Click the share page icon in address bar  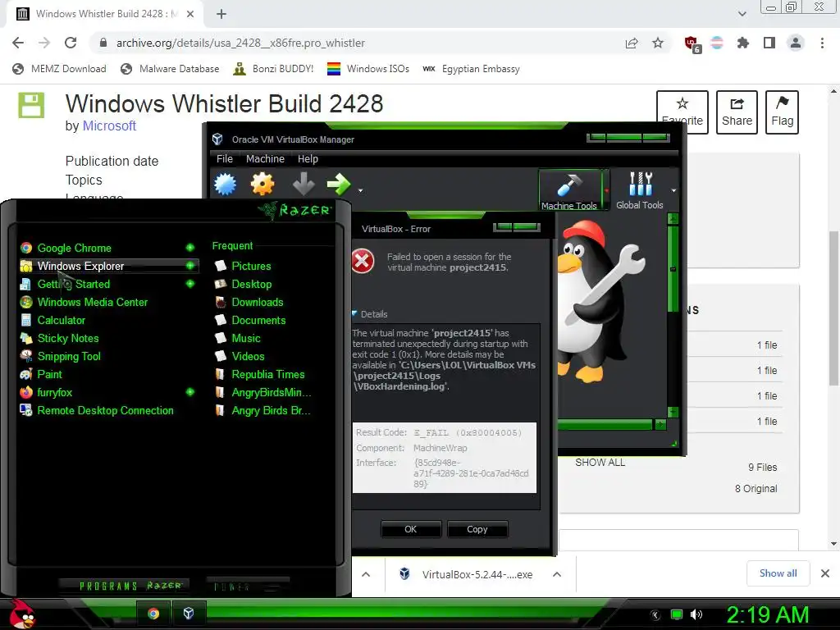(x=632, y=43)
